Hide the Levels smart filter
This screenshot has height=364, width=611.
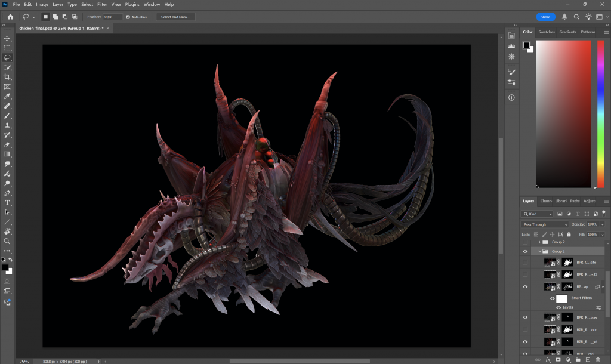pyautogui.click(x=558, y=307)
